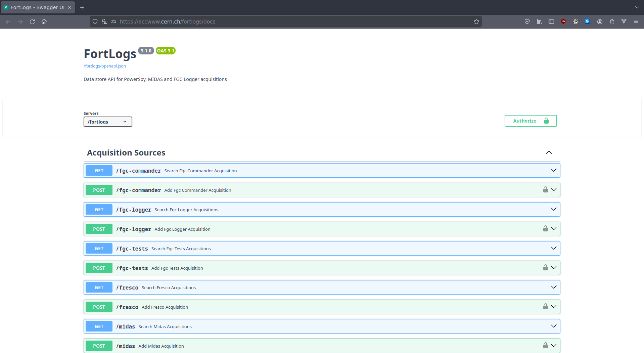Click the Authorize button

(x=531, y=121)
